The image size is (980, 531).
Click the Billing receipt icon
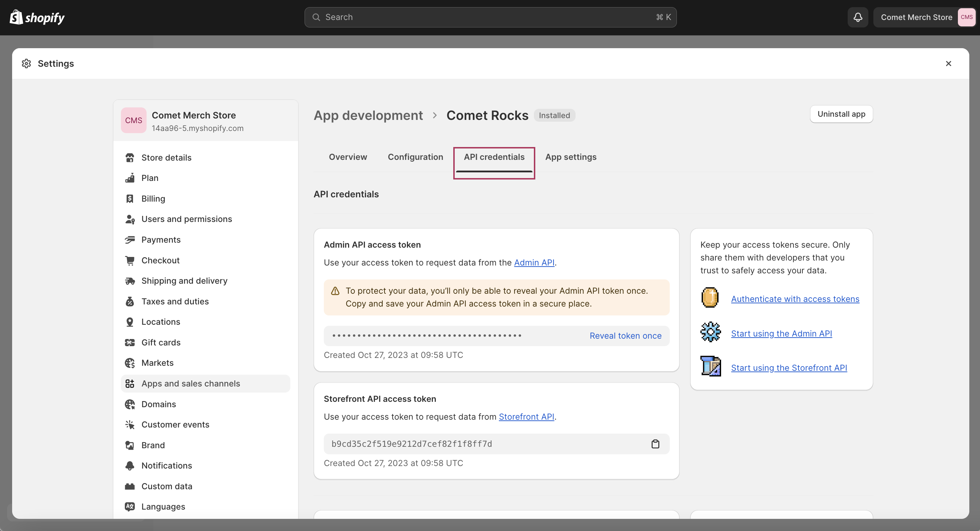(130, 199)
